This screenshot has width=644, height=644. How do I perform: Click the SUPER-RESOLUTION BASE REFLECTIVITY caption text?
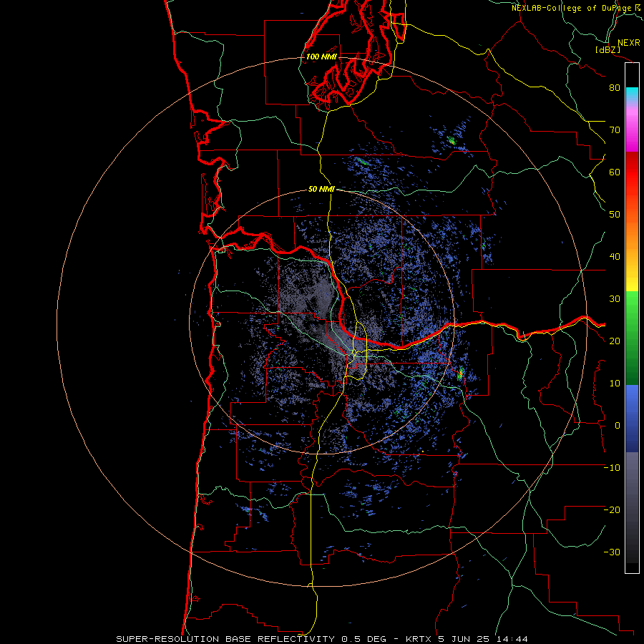(225, 639)
